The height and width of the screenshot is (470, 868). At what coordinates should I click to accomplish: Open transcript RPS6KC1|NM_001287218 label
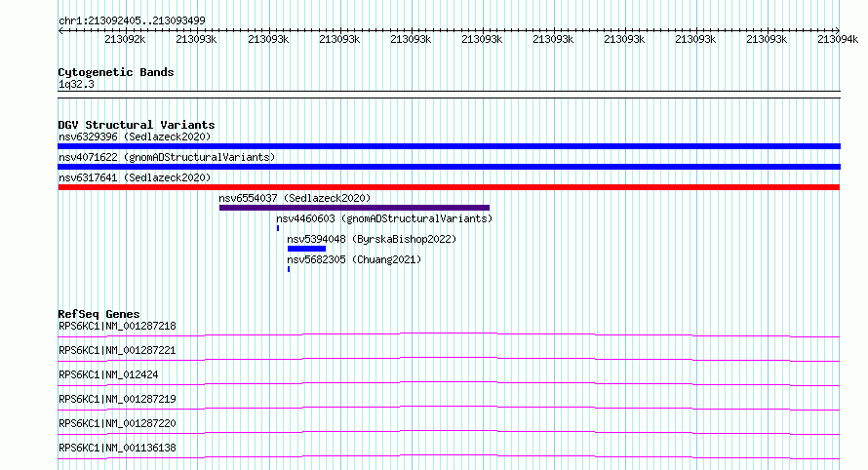tap(117, 326)
